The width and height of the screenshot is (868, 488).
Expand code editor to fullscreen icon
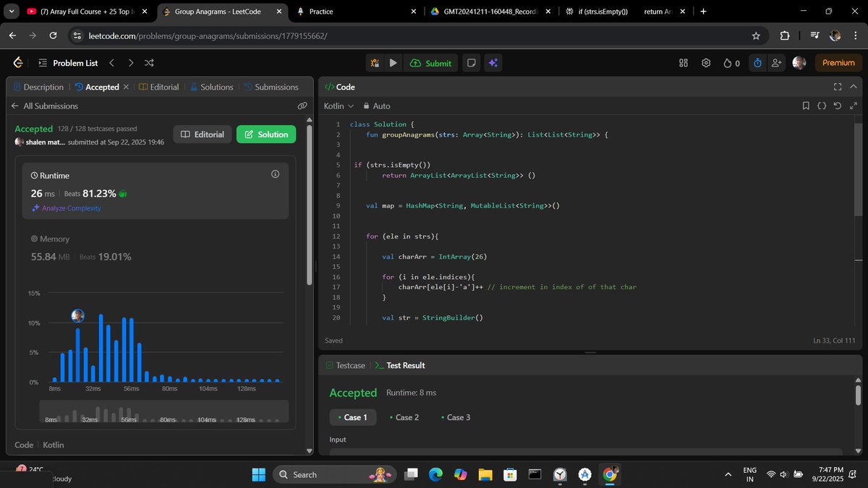837,87
